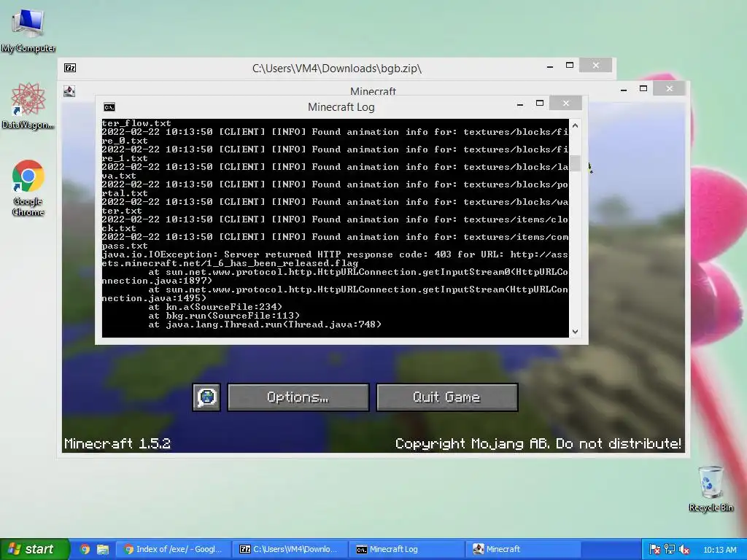Minimize the Minecraft game window

(624, 89)
